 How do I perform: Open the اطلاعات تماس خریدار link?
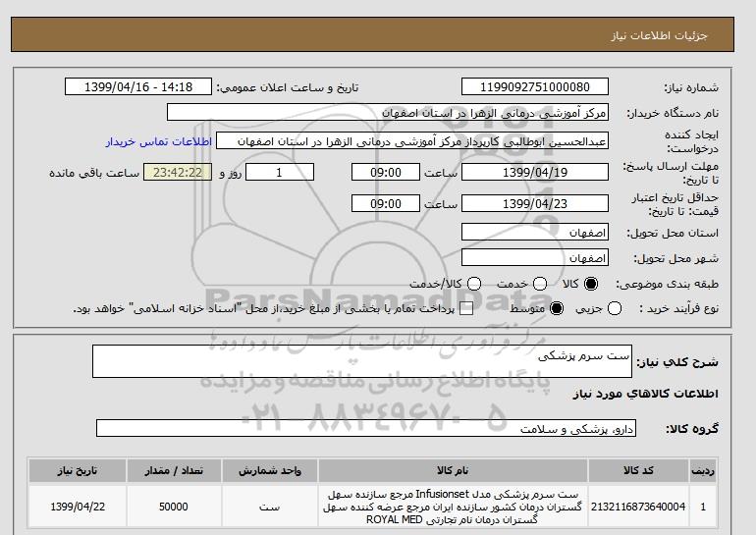[x=159, y=141]
